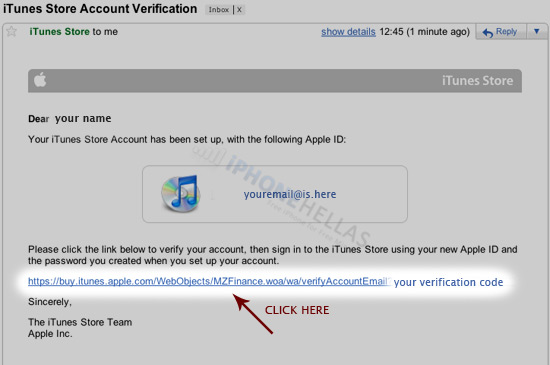Click the iTunes music note icon

click(181, 193)
